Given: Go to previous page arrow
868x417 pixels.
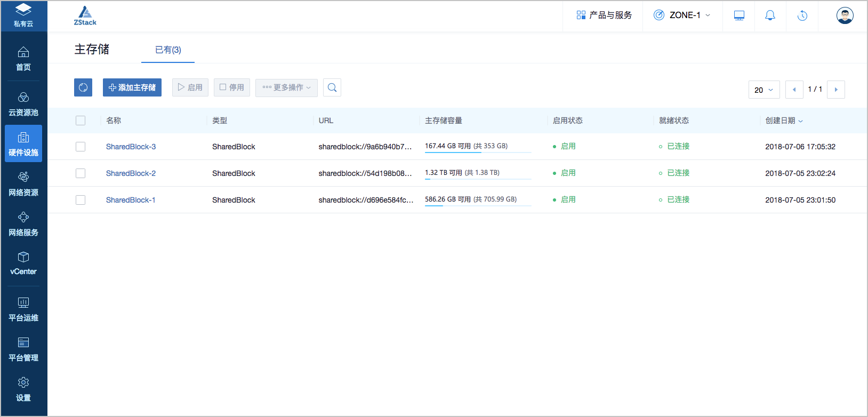Looking at the screenshot, I should (x=794, y=90).
